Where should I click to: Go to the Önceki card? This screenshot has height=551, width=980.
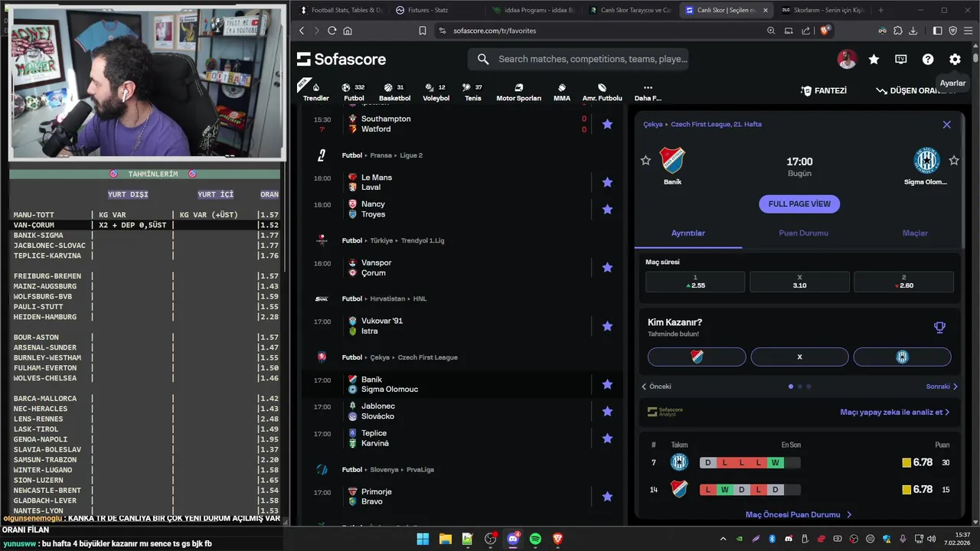[x=656, y=386]
